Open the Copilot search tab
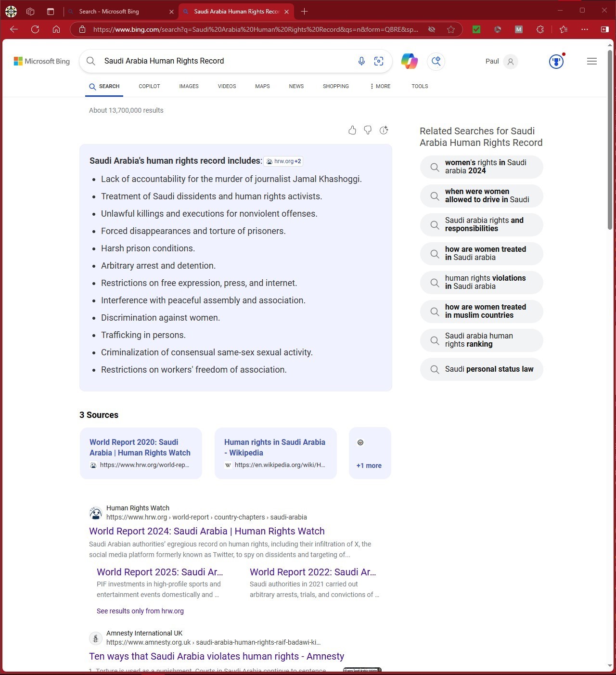This screenshot has width=616, height=675. [149, 86]
